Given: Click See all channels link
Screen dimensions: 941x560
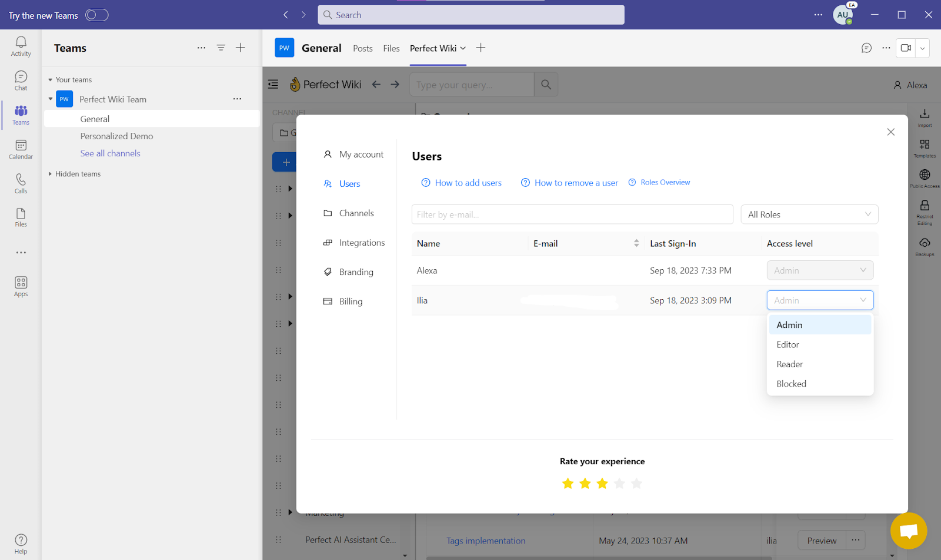Looking at the screenshot, I should 111,153.
